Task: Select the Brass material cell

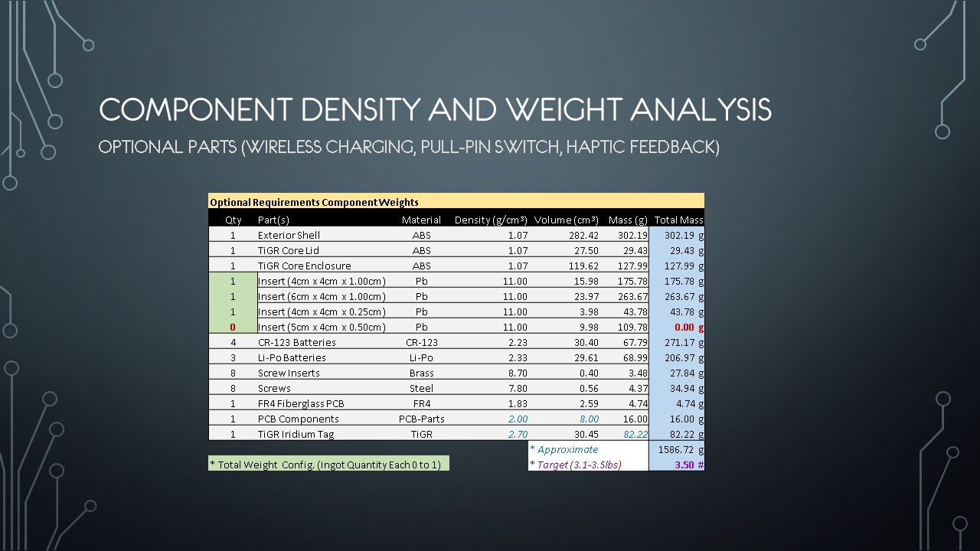Action: pos(421,373)
